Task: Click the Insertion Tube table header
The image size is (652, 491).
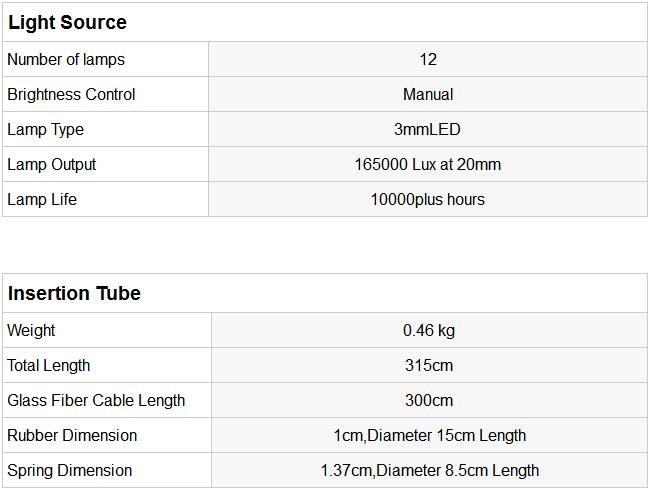Action: pos(75,293)
